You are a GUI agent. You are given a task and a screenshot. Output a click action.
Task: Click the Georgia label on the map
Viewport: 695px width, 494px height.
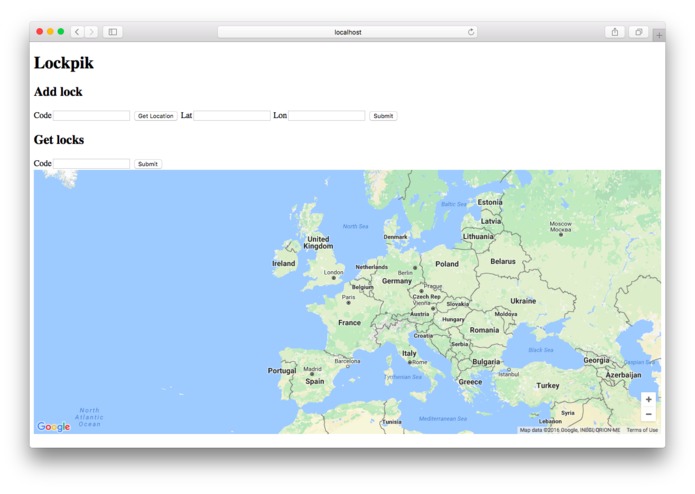point(596,360)
